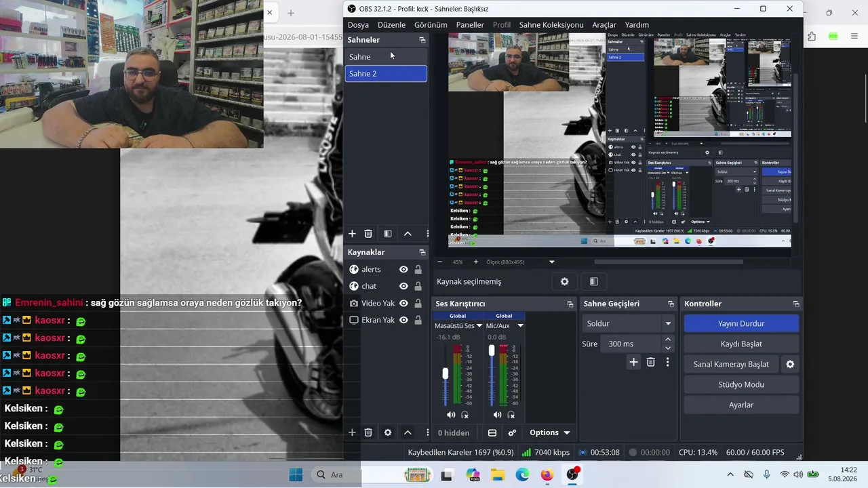
Task: Mute the Mic/Aux audio channel
Action: click(497, 415)
